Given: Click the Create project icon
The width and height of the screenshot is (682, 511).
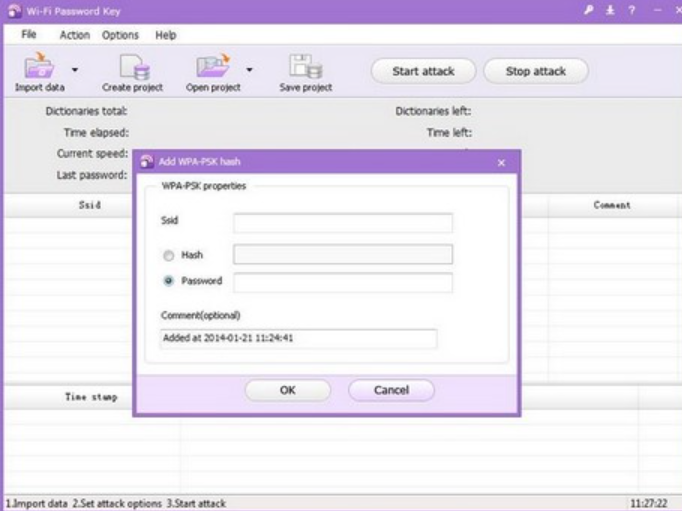Looking at the screenshot, I should pyautogui.click(x=134, y=67).
